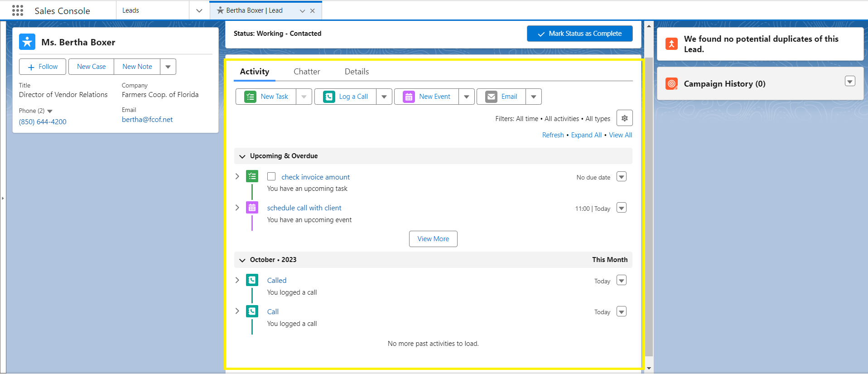Image resolution: width=868 pixels, height=374 pixels.
Task: Open Log a Call dropdown arrow
Action: pyautogui.click(x=384, y=97)
